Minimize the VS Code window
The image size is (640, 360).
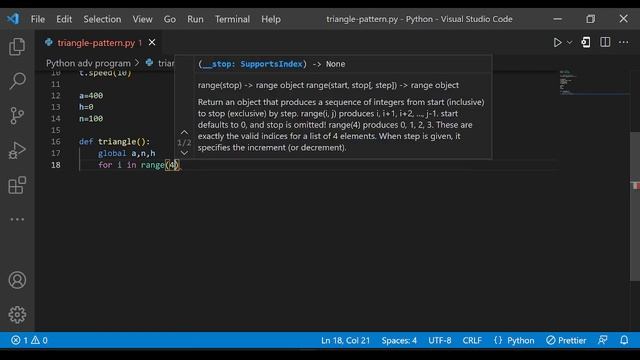pyautogui.click(x=557, y=19)
